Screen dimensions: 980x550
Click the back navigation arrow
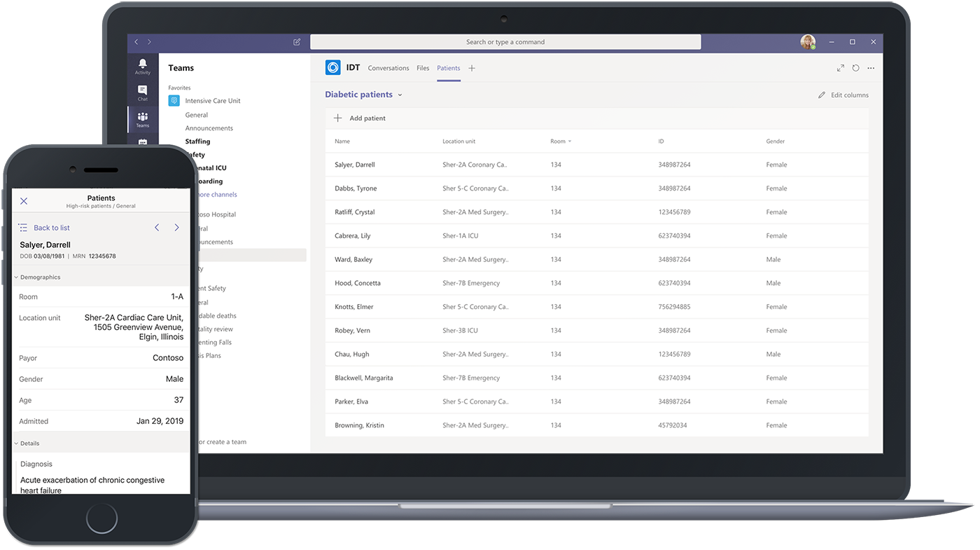click(x=136, y=42)
